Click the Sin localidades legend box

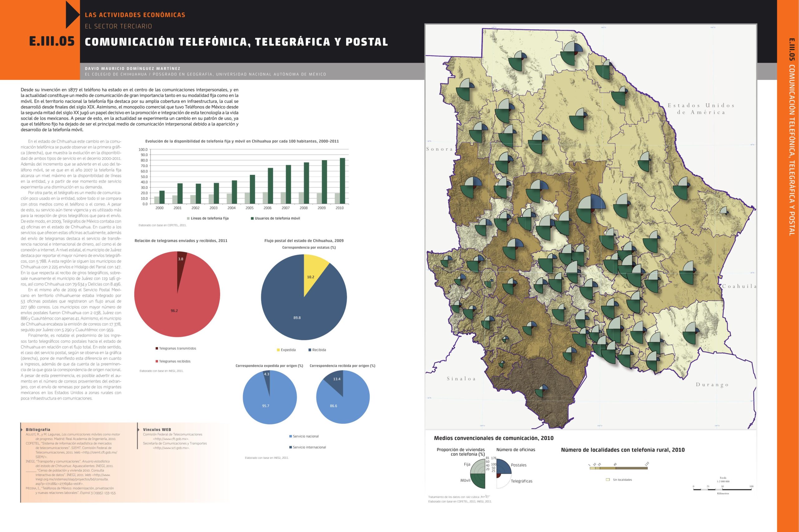pyautogui.click(x=608, y=480)
